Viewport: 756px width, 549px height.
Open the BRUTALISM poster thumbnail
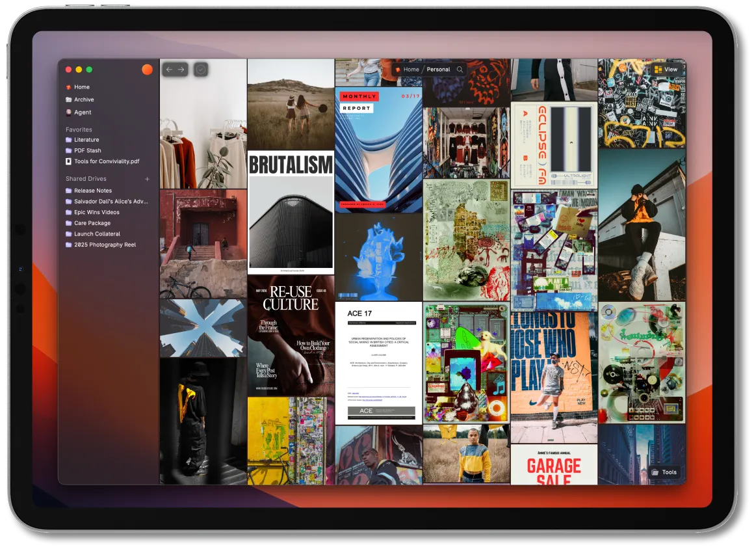291,213
